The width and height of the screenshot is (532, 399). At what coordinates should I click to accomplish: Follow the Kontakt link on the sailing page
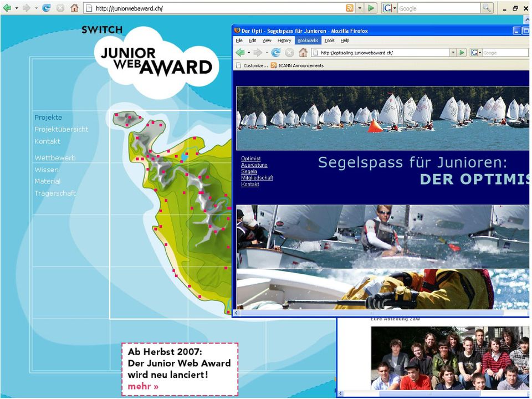coord(250,184)
